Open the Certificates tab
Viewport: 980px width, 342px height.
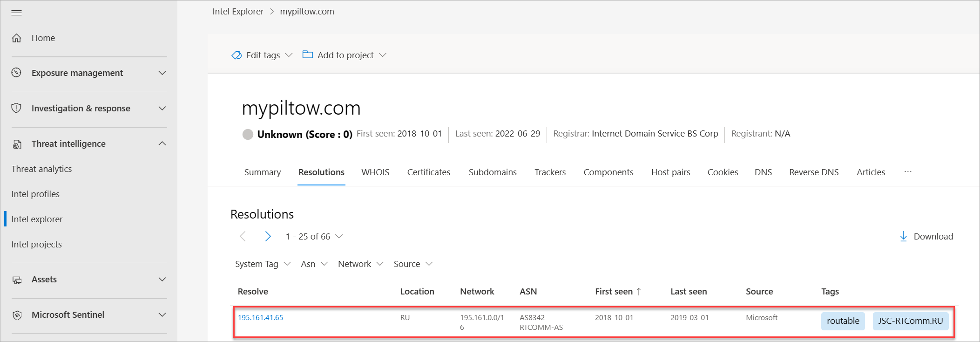pos(428,172)
